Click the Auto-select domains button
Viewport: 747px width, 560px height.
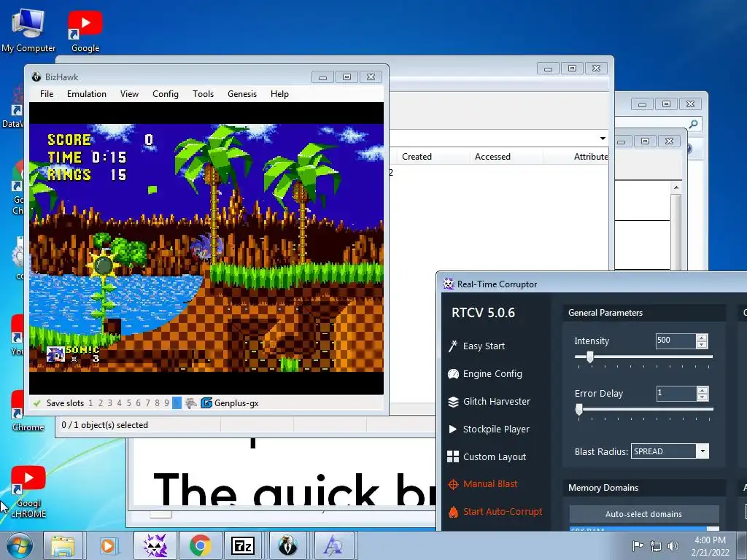643,514
